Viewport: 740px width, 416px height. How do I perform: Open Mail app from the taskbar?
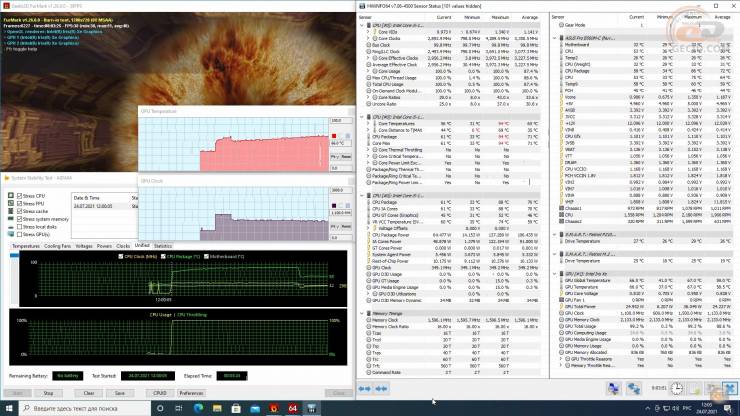[255, 408]
